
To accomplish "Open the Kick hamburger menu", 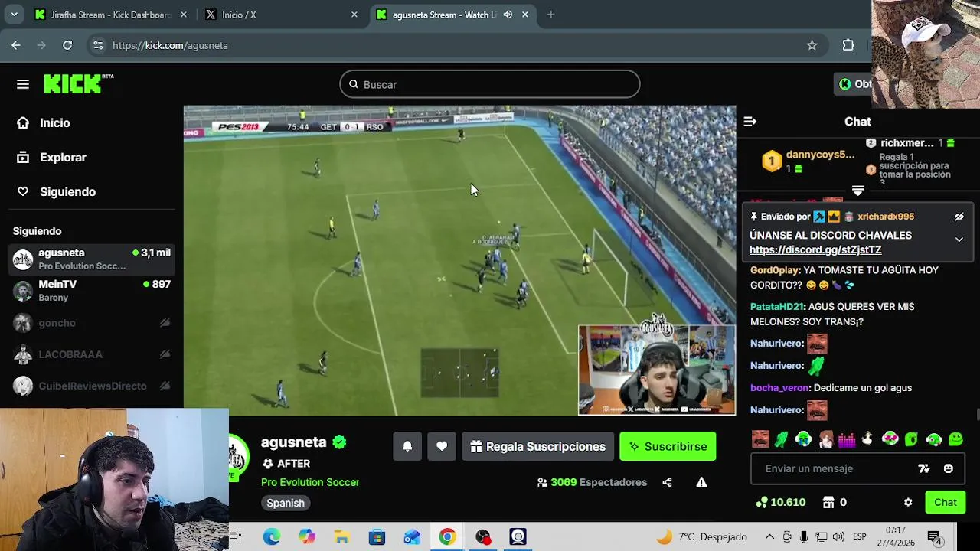I will (x=23, y=84).
